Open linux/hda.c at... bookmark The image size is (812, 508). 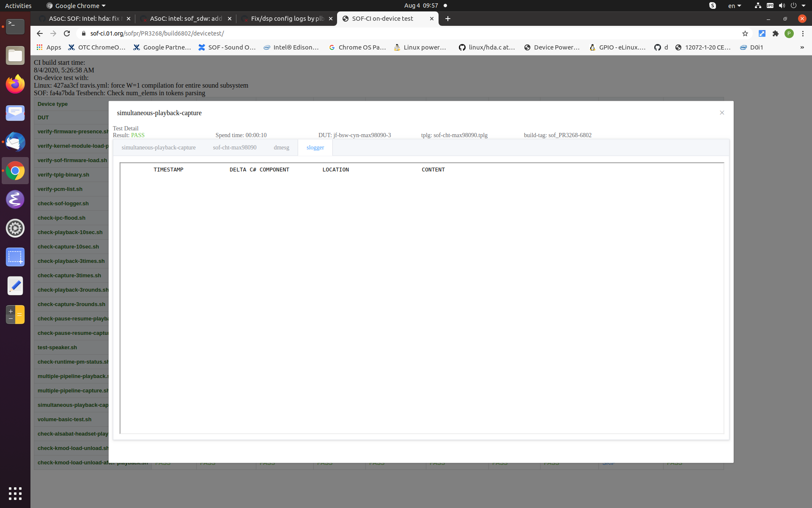(487, 47)
